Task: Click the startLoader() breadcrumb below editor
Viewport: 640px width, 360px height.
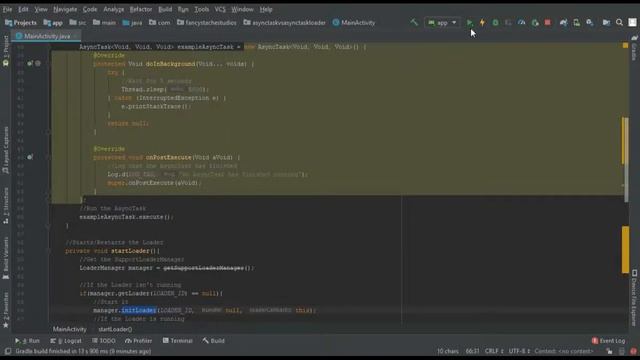Action: pos(115,329)
